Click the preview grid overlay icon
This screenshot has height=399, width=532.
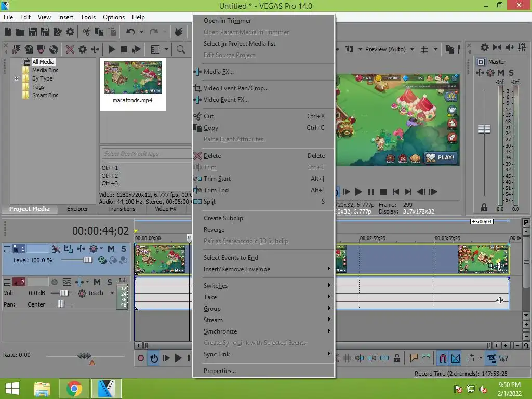pyautogui.click(x=424, y=49)
